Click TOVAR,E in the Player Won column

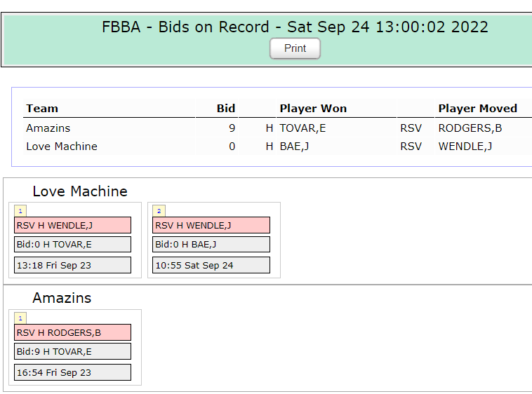click(302, 128)
